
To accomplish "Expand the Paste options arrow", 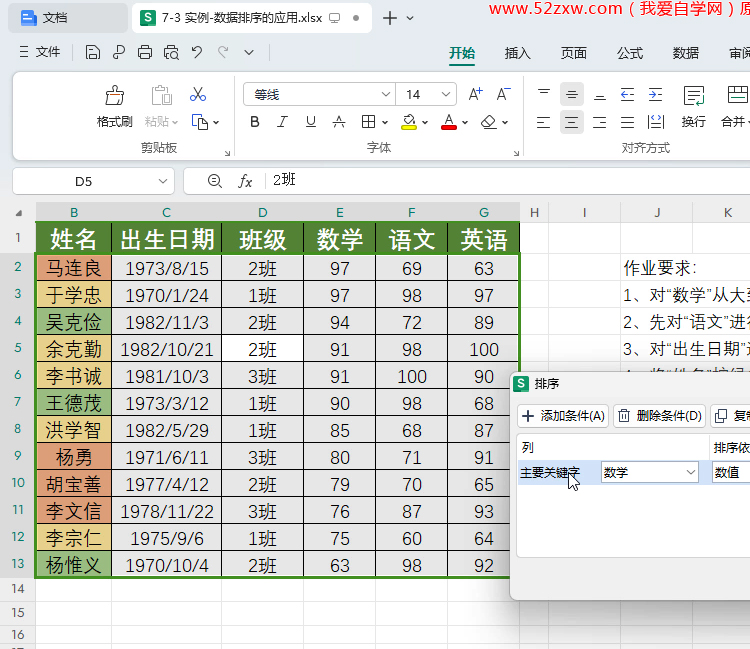I will 175,122.
